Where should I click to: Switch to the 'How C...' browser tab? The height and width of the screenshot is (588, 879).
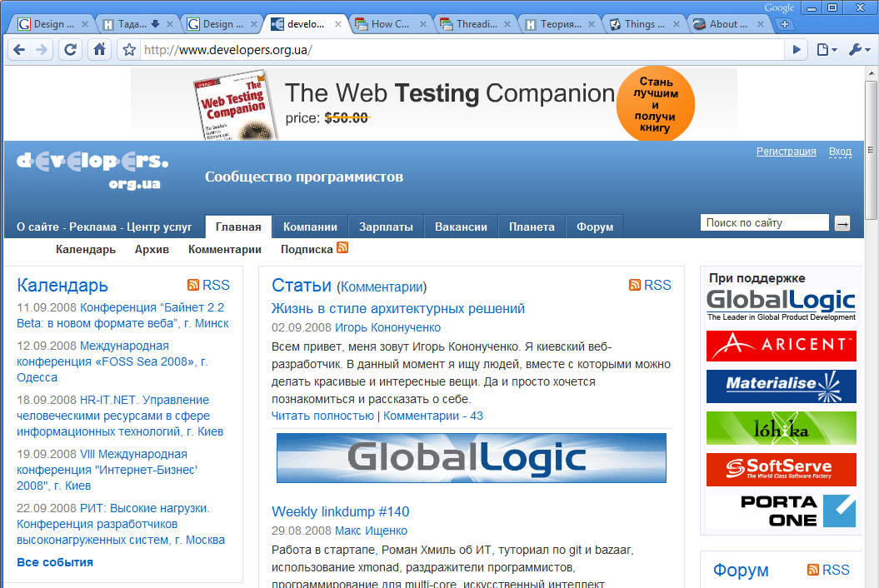coord(390,24)
